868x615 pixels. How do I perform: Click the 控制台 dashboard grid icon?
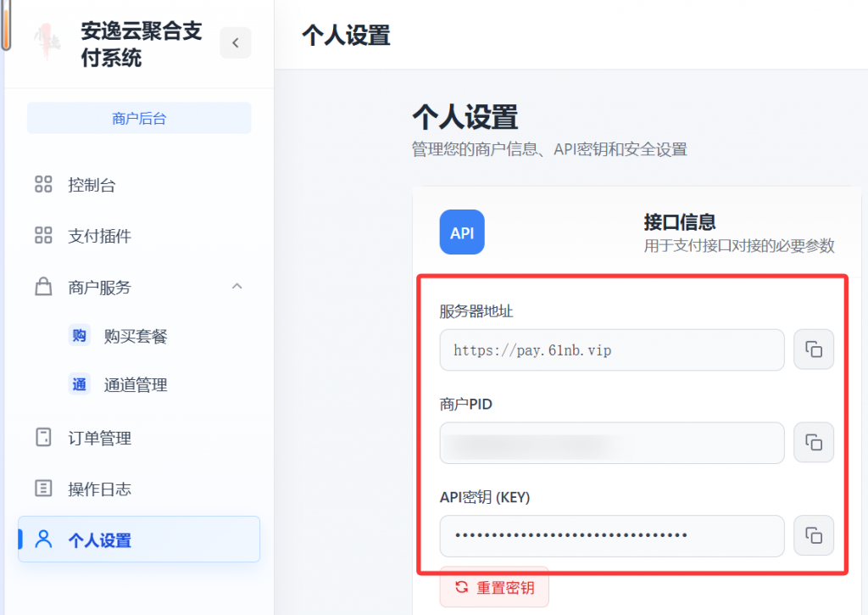point(43,185)
